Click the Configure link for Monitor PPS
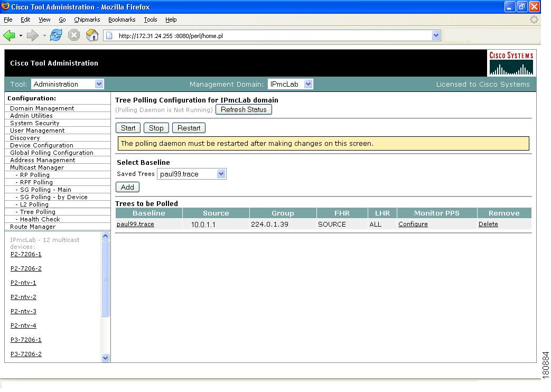 click(413, 224)
